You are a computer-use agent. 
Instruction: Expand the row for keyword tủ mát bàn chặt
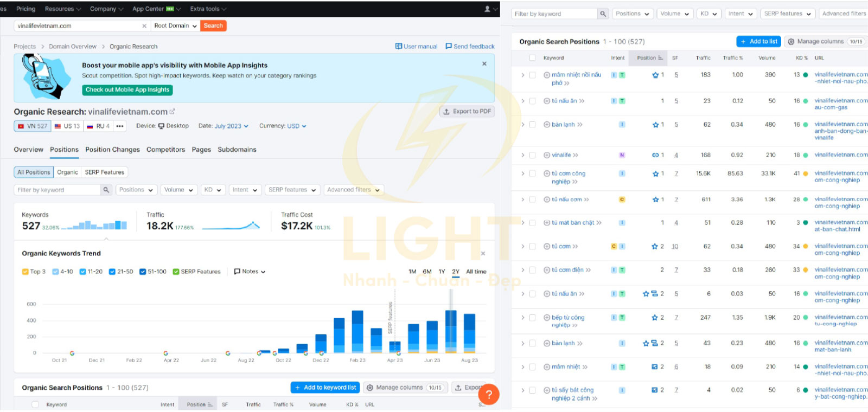(x=523, y=223)
